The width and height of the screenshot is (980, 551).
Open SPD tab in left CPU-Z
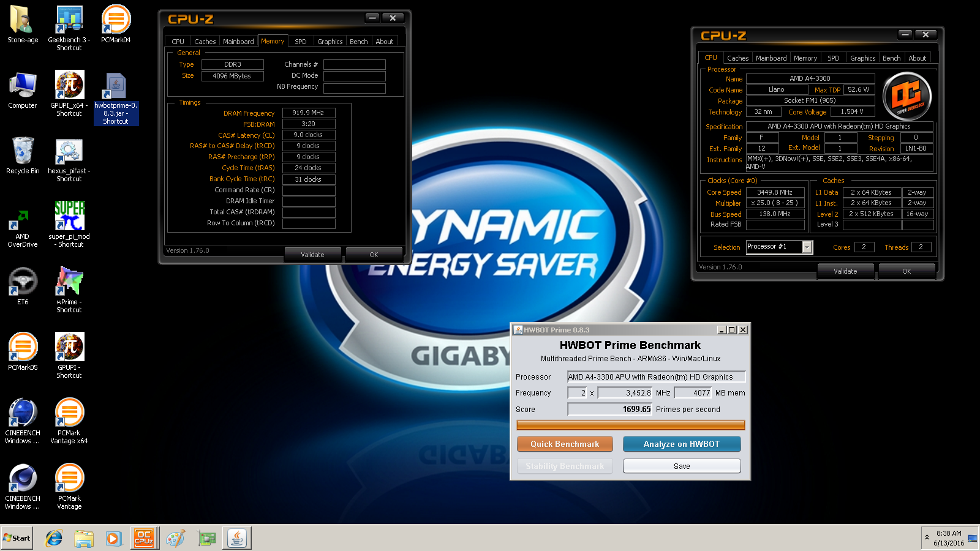(x=301, y=42)
